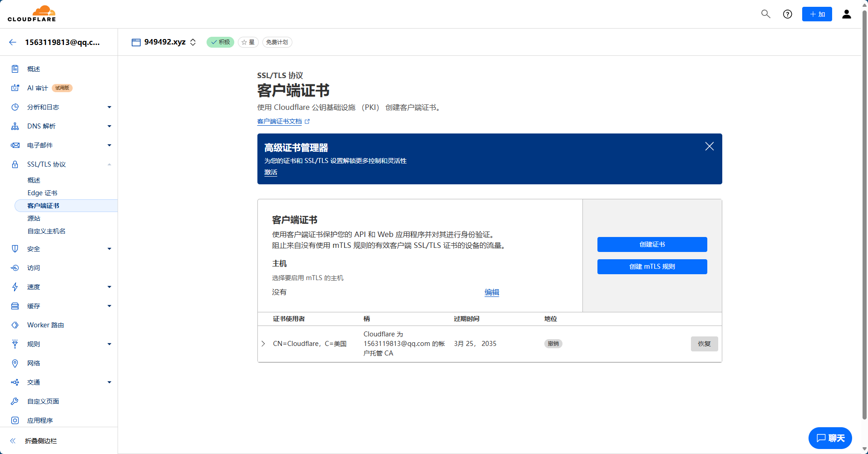Image resolution: width=868 pixels, height=454 pixels.
Task: Click the 激活 link in banner
Action: [x=271, y=173]
